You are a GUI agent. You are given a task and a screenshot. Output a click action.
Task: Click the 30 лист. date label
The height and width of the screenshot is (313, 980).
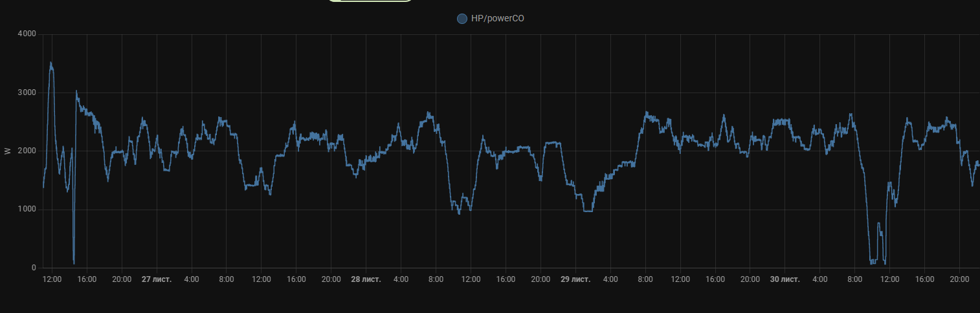(785, 279)
